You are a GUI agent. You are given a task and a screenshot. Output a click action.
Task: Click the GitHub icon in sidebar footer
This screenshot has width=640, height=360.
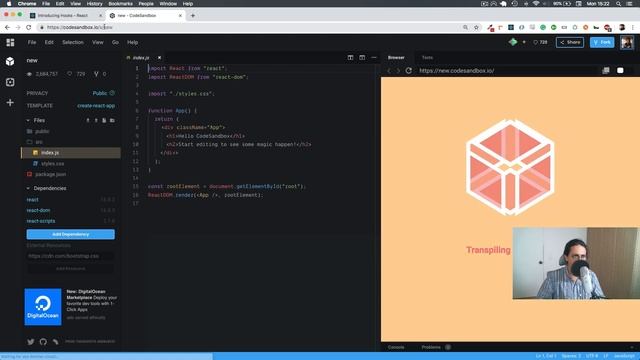tap(43, 342)
